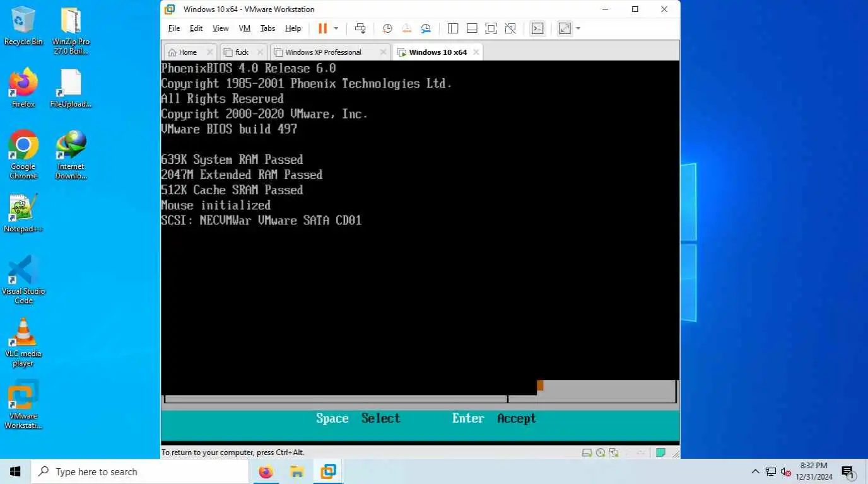Viewport: 868px width, 484px height.
Task: Click the network adapter status icon
Action: tap(614, 452)
